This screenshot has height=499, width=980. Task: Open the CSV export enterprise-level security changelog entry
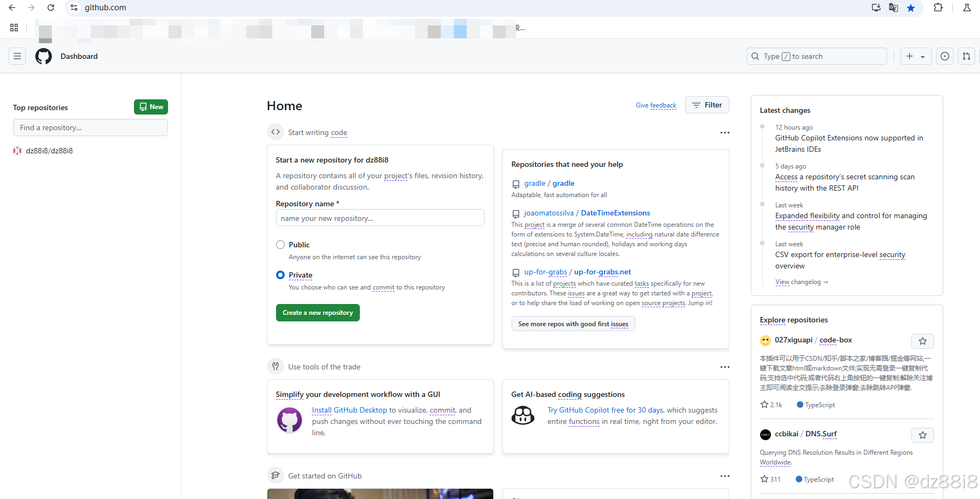[x=840, y=260]
